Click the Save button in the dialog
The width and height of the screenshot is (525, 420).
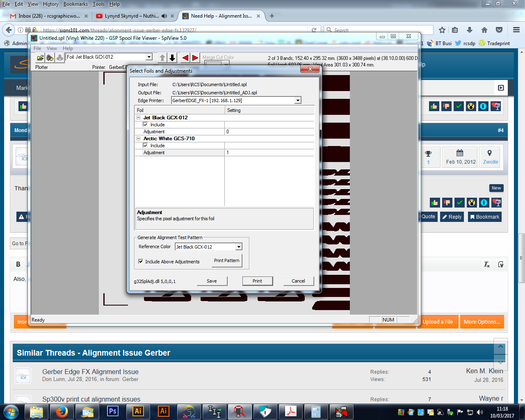(x=212, y=281)
